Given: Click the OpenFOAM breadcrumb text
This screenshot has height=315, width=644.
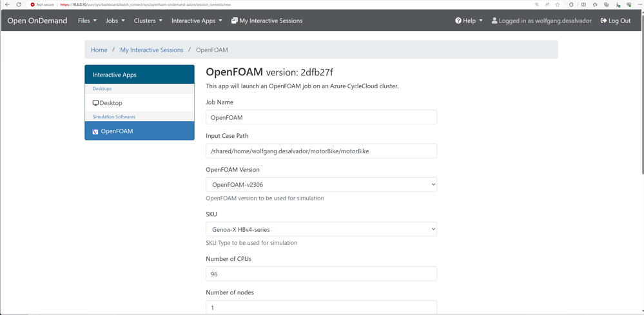Looking at the screenshot, I should click(212, 50).
